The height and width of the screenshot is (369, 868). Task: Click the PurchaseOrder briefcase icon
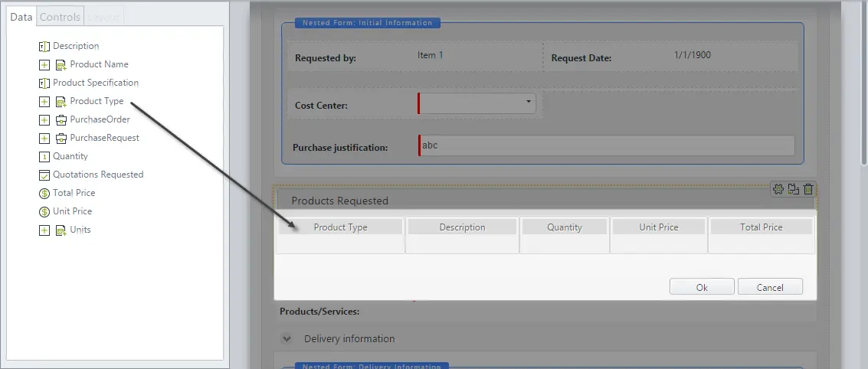[61, 120]
